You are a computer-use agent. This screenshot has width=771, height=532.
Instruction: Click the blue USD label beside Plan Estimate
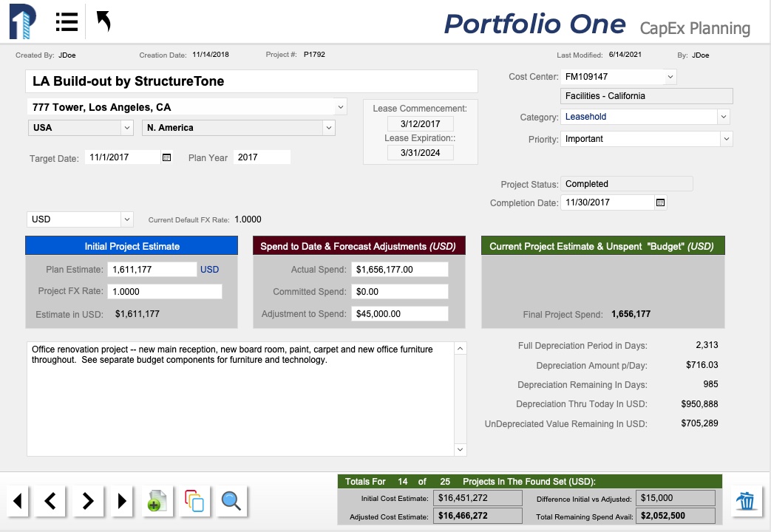(x=209, y=270)
